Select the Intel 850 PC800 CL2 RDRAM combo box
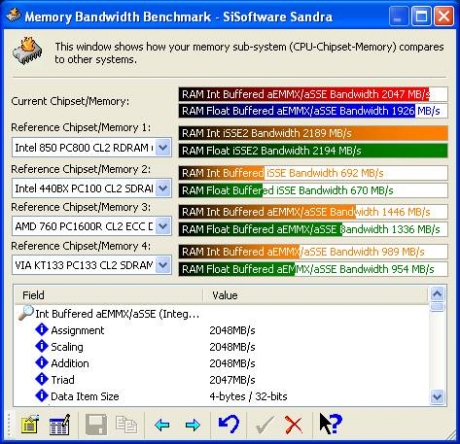The height and width of the screenshot is (444, 460). pyautogui.click(x=92, y=147)
